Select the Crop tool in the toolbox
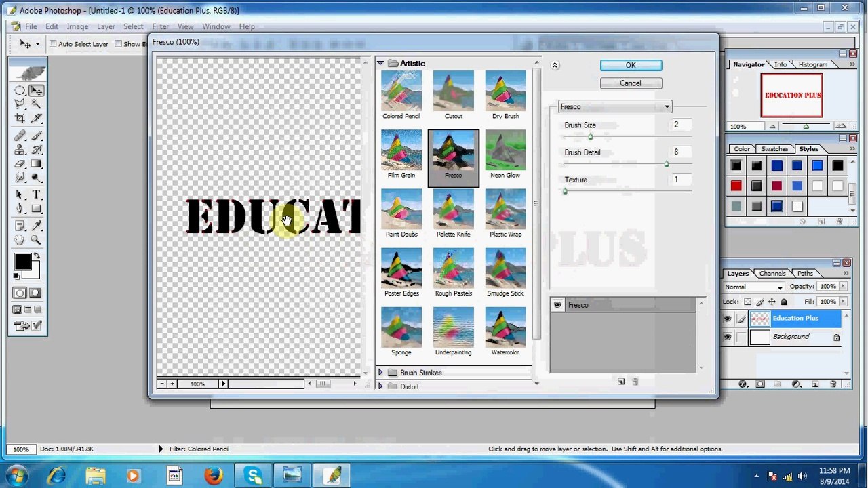 click(20, 119)
